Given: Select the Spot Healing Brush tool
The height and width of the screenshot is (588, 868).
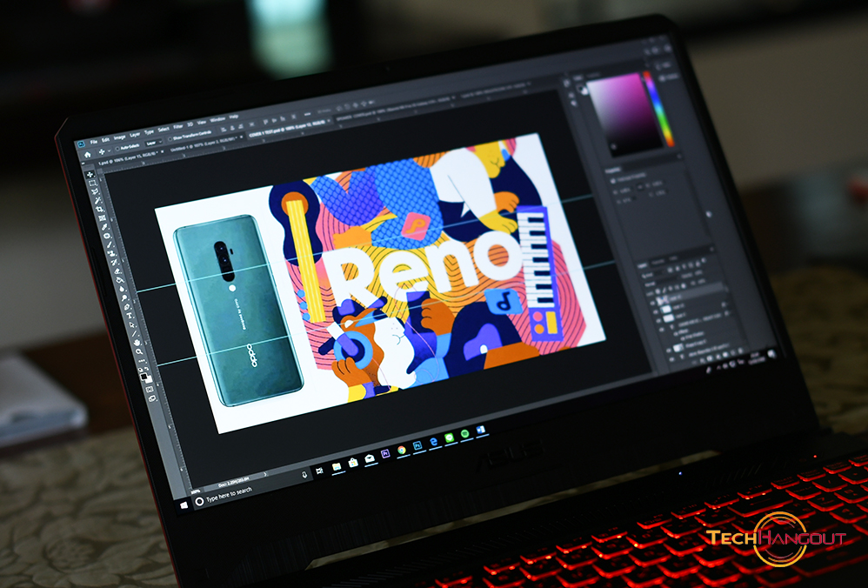Looking at the screenshot, I should pyautogui.click(x=107, y=236).
